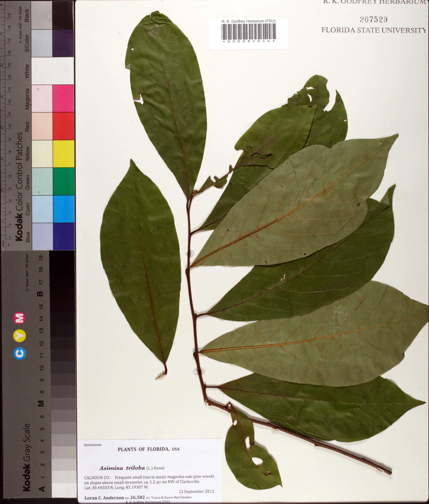The width and height of the screenshot is (429, 504).
Task: Click the Kodak Gray Scale logo text
Action: [27, 458]
